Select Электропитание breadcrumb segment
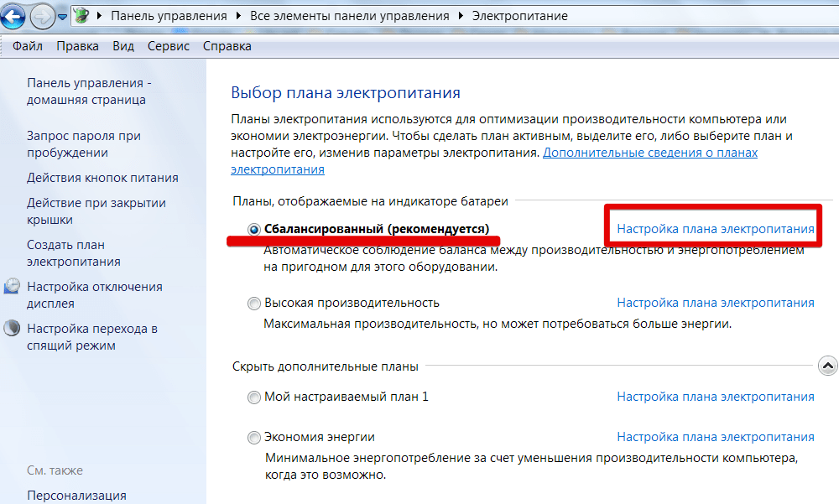 tap(519, 16)
